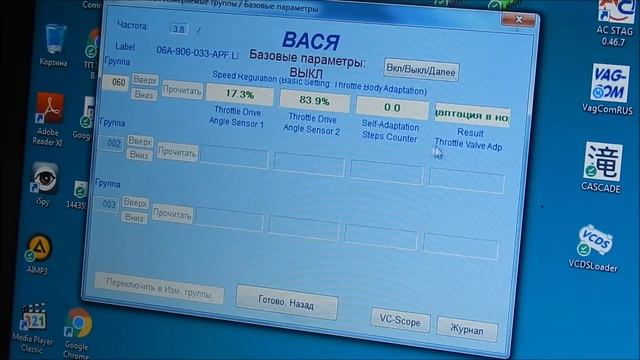Click group number field 003

pyautogui.click(x=106, y=204)
